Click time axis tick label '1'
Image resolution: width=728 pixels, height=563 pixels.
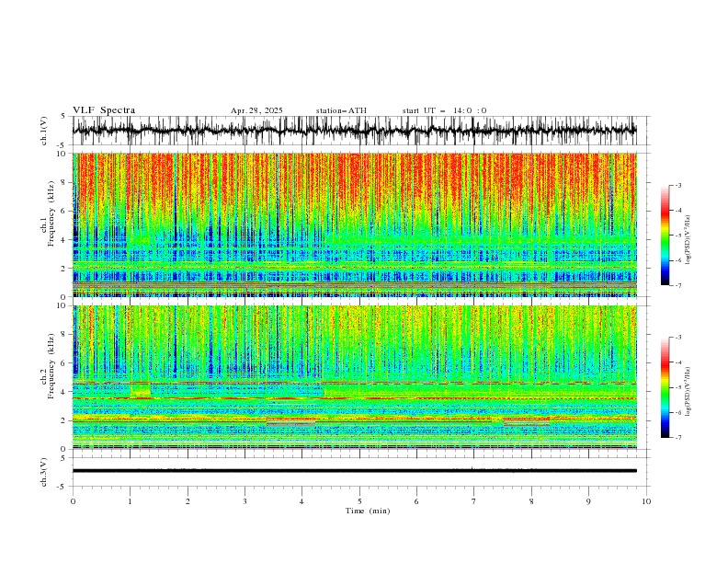pos(130,501)
